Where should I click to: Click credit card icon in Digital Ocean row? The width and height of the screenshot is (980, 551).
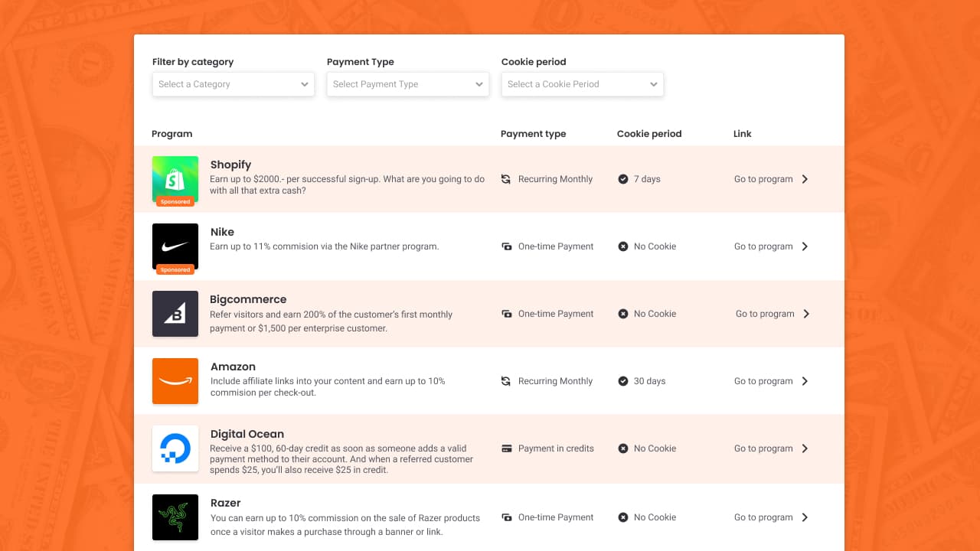[506, 448]
